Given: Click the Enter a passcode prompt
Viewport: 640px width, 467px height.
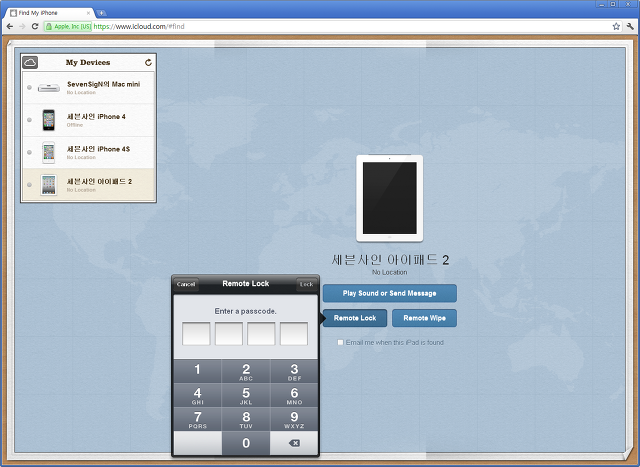Looking at the screenshot, I should [246, 311].
